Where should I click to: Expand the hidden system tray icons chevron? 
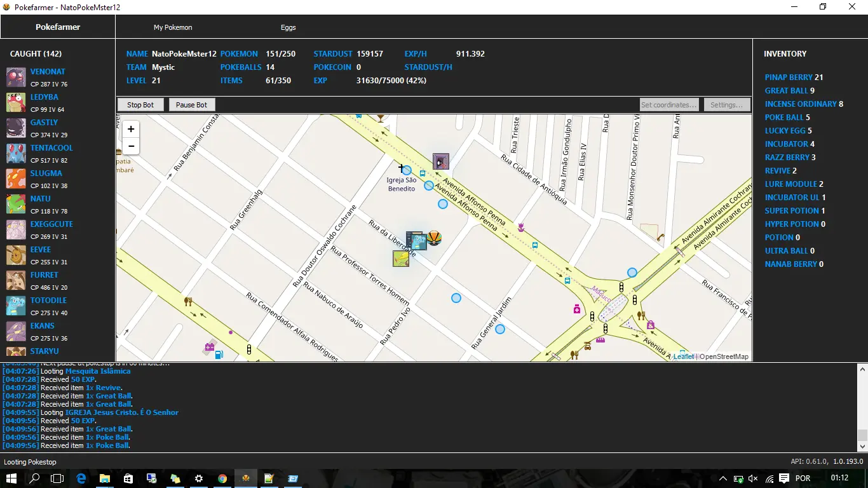click(722, 478)
